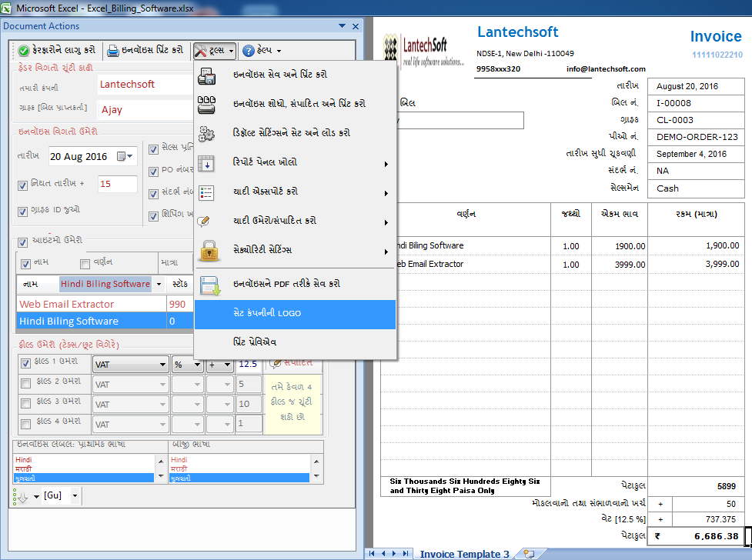Click the Lantechsoft company name field
The width and height of the screenshot is (752, 560).
tap(145, 85)
